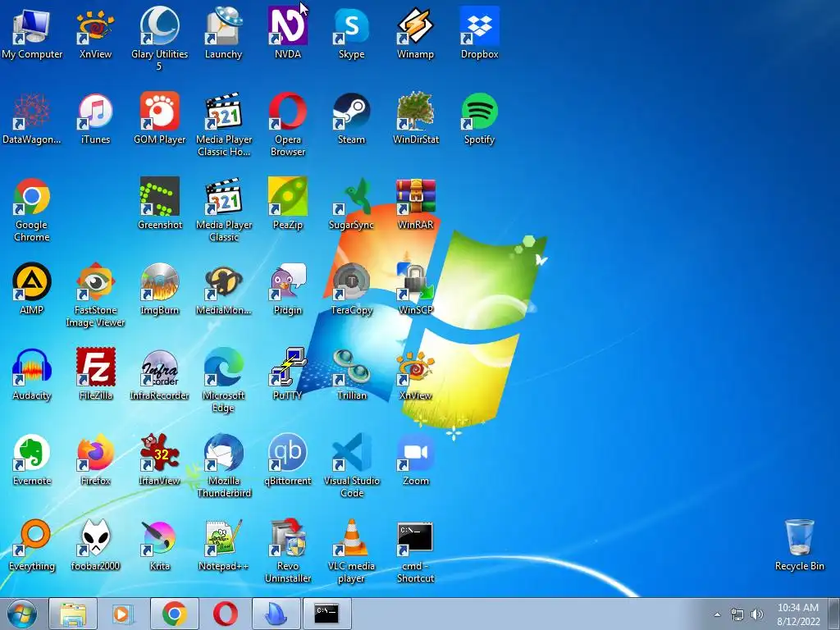Open Windows Explorer from the taskbar

pos(73,614)
